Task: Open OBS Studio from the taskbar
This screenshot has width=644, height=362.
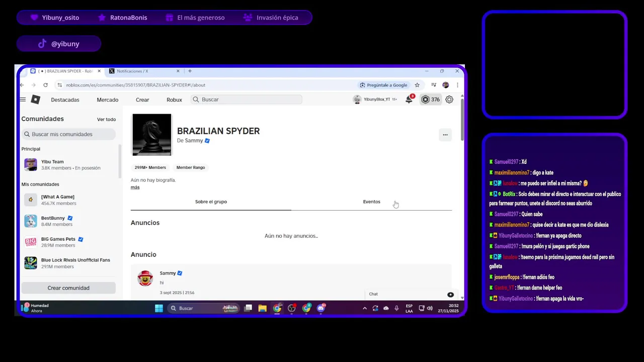Action: pyautogui.click(x=292, y=308)
